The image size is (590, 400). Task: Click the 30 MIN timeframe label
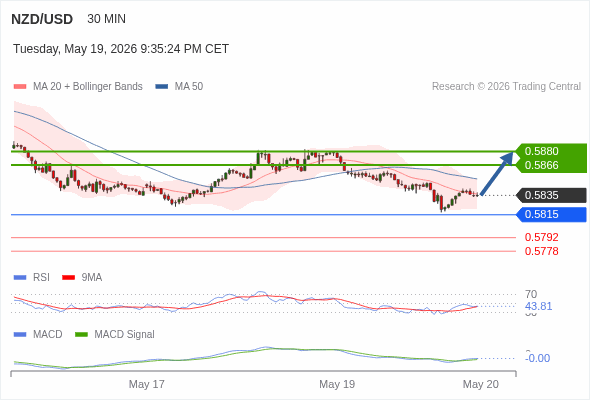tap(106, 19)
